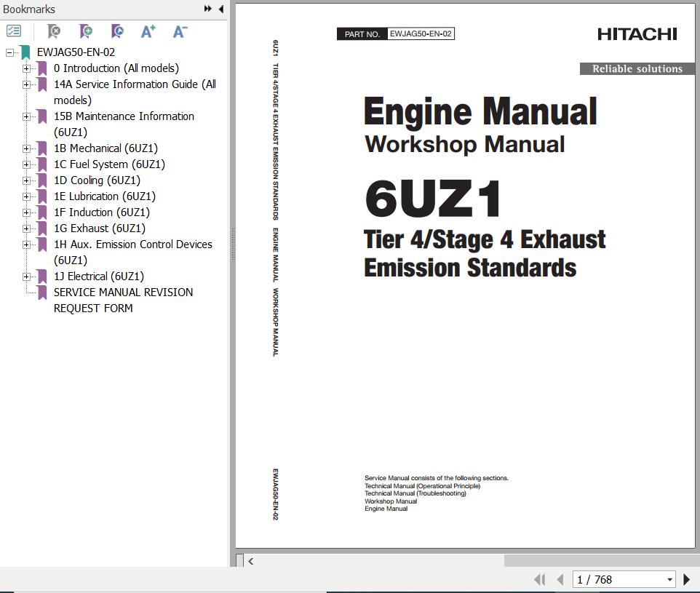700x593 pixels.
Task: Collapse the EWJAG50-EN-02 root bookmark
Action: click(9, 52)
